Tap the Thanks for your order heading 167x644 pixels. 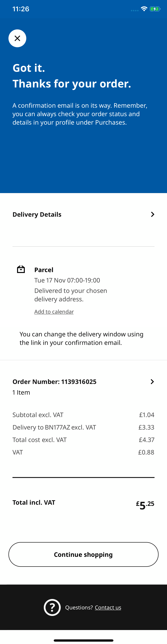(72, 83)
